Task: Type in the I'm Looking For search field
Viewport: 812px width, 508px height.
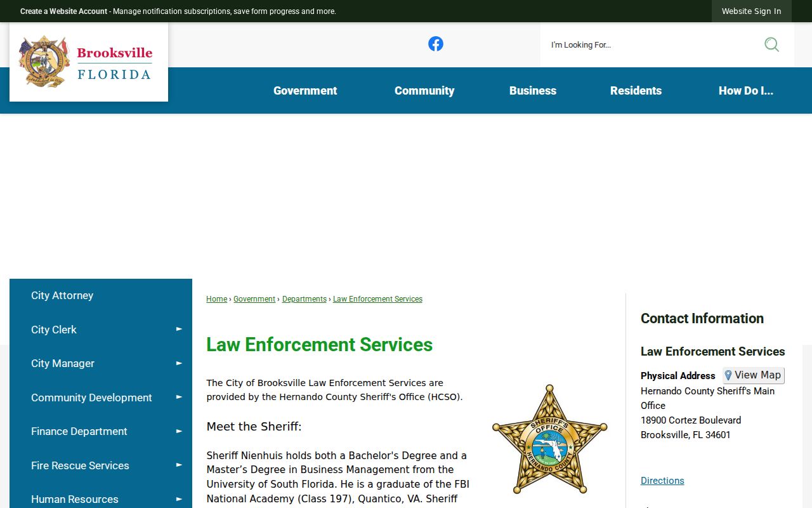Action: 650,44
